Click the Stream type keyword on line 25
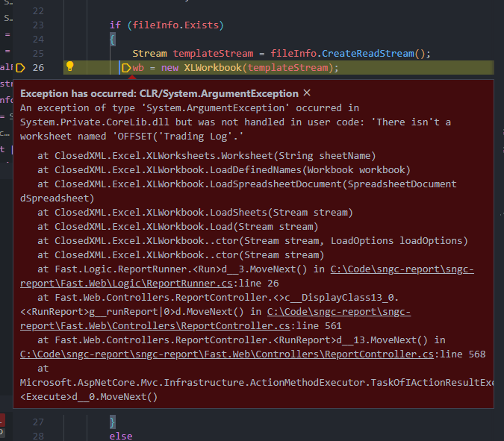This screenshot has height=441, width=504. (150, 54)
